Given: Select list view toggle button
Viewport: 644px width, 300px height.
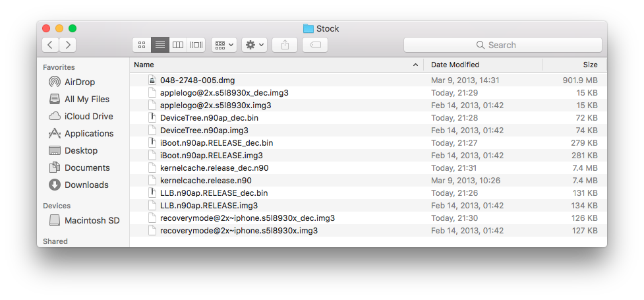Looking at the screenshot, I should point(160,45).
